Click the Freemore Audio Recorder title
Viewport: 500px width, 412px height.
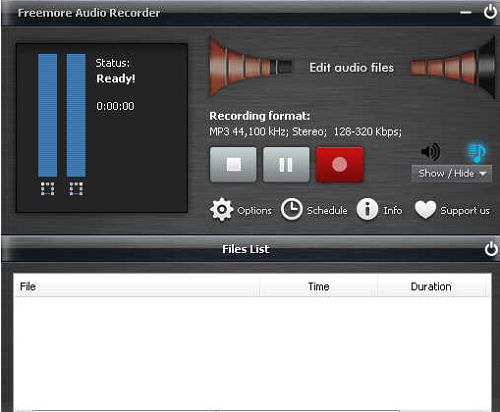(x=89, y=13)
